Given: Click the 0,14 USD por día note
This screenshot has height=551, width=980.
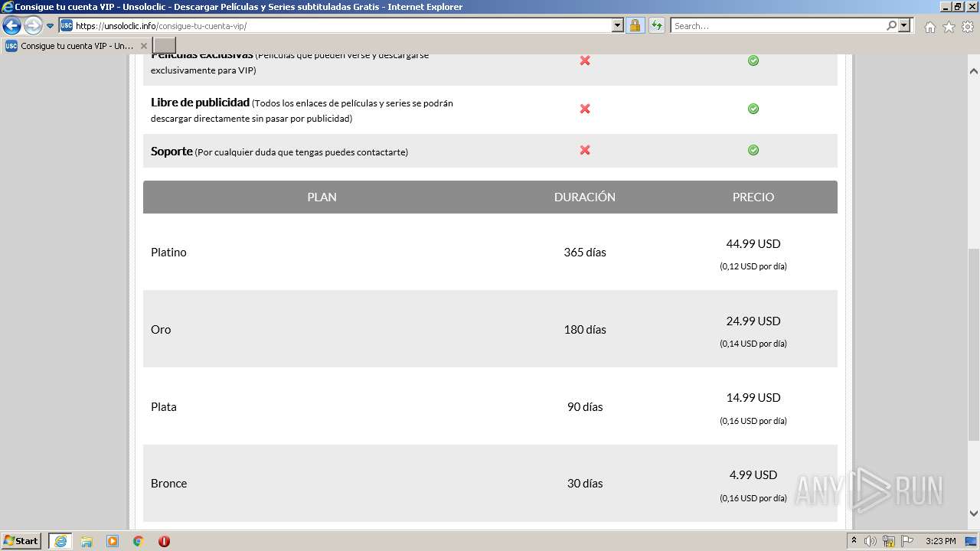Looking at the screenshot, I should [x=753, y=344].
